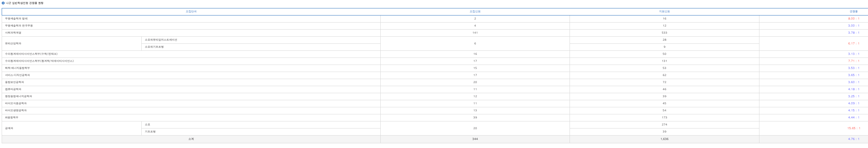Click '소묘와뷰티일러스트레이션' sub-row label

pos(161,40)
